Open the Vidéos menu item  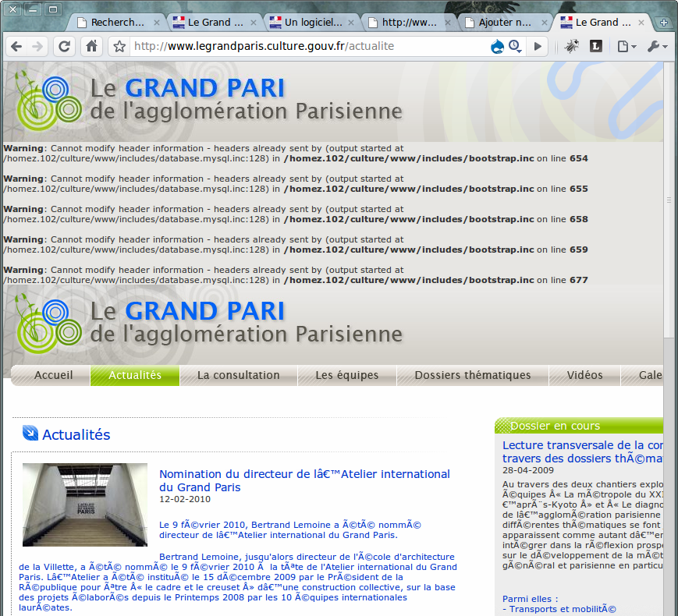[584, 375]
